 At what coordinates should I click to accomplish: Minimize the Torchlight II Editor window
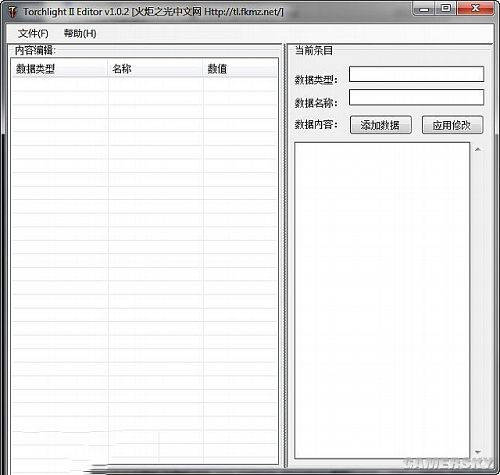point(424,9)
